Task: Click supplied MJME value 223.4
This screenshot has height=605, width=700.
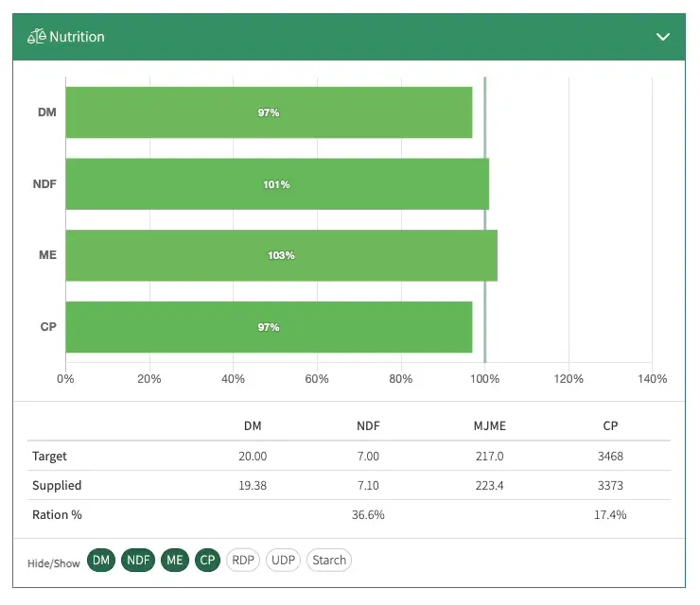Action: tap(490, 486)
